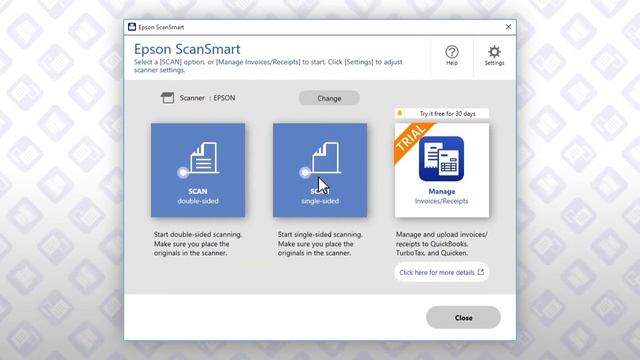Click the Close button
The height and width of the screenshot is (360, 640).
(463, 318)
